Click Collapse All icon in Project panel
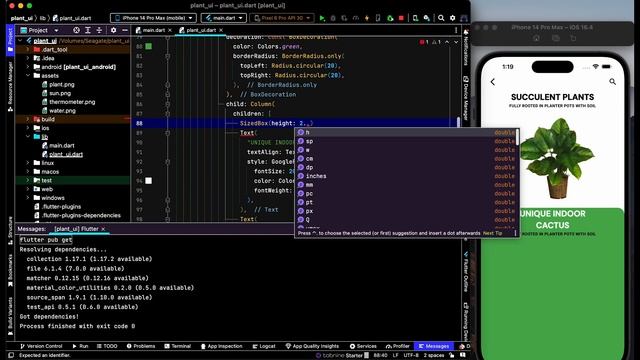 (99, 30)
